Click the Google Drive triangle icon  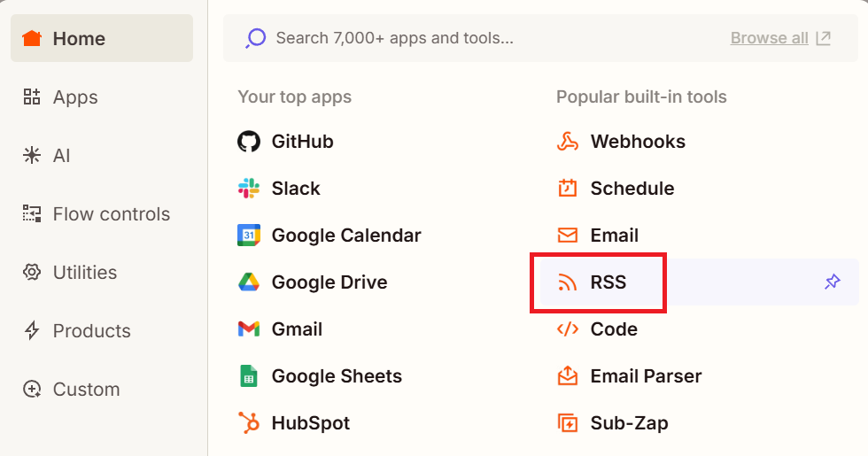pos(249,282)
